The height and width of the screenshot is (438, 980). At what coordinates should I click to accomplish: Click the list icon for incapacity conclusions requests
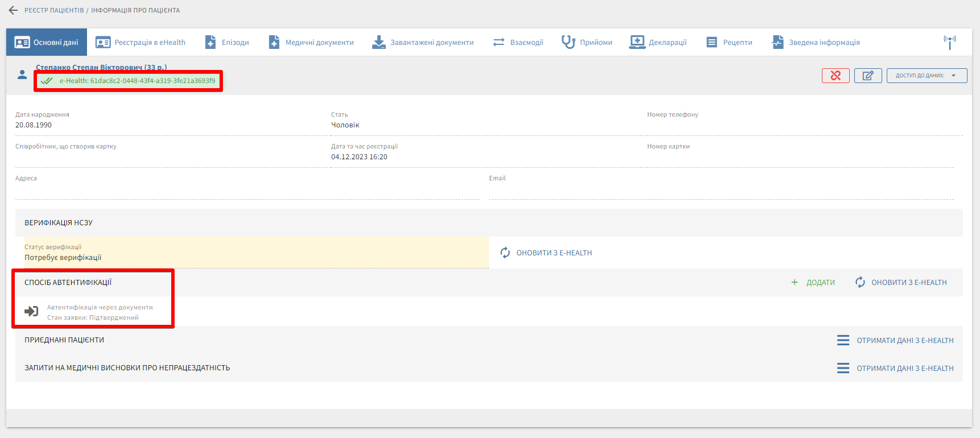point(843,368)
